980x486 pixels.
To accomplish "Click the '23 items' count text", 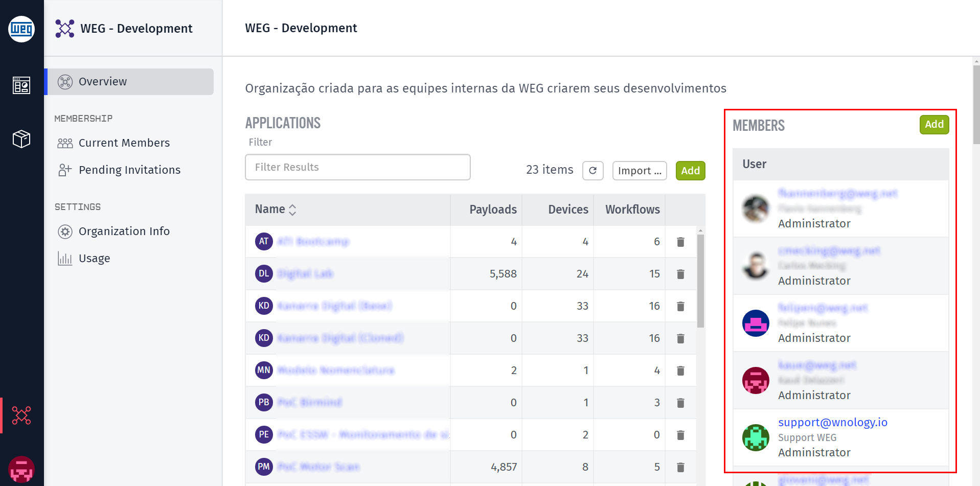I will point(550,170).
